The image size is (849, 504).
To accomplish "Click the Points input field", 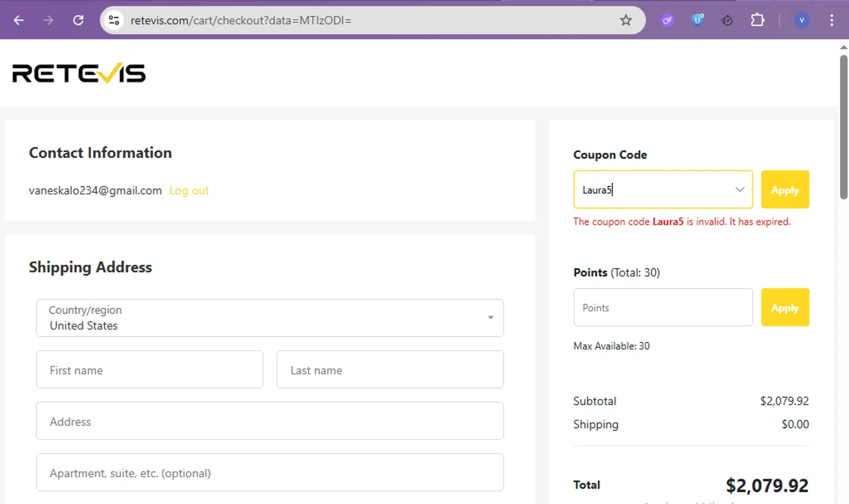I will click(663, 307).
